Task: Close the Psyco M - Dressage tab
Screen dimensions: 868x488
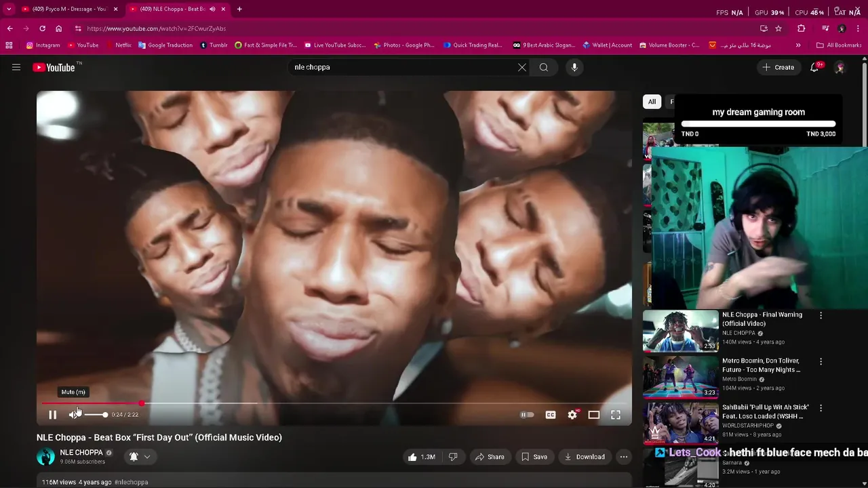Action: coord(115,9)
